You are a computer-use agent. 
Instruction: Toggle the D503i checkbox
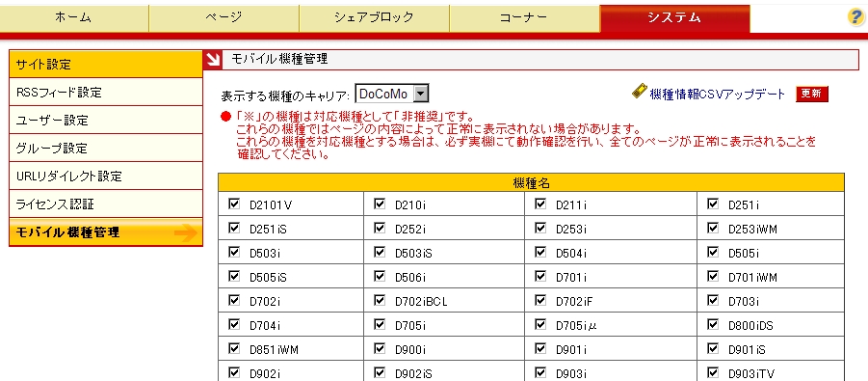(x=233, y=253)
